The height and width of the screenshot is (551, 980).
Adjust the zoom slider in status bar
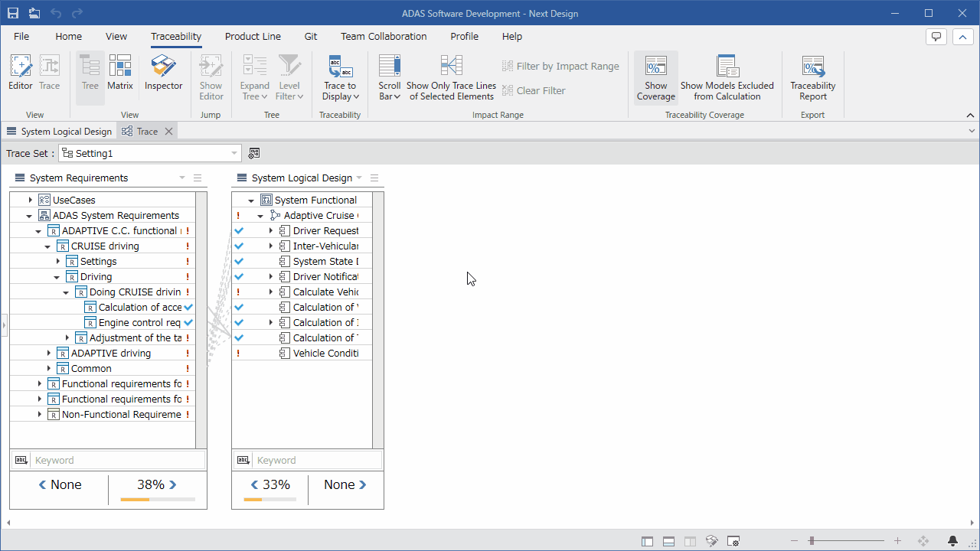point(812,541)
